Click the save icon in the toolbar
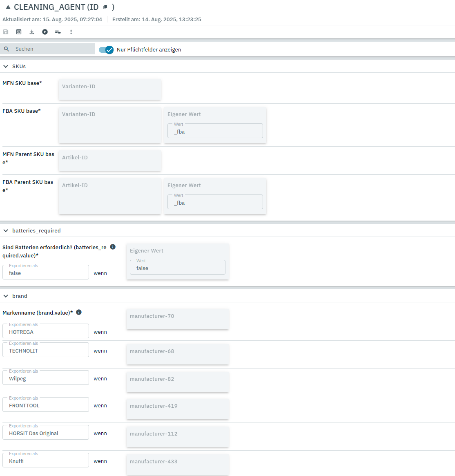The width and height of the screenshot is (455, 476). tap(6, 32)
